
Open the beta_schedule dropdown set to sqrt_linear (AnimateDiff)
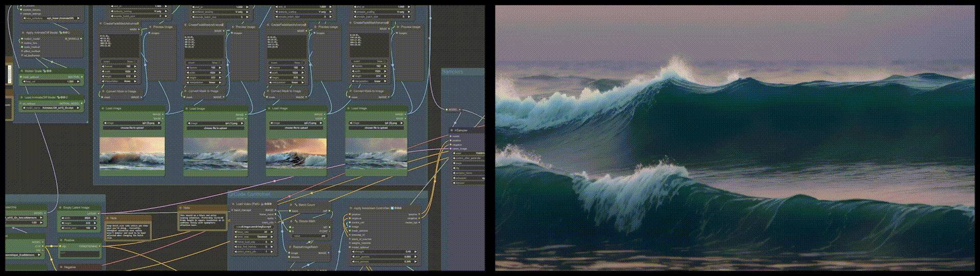(x=51, y=18)
